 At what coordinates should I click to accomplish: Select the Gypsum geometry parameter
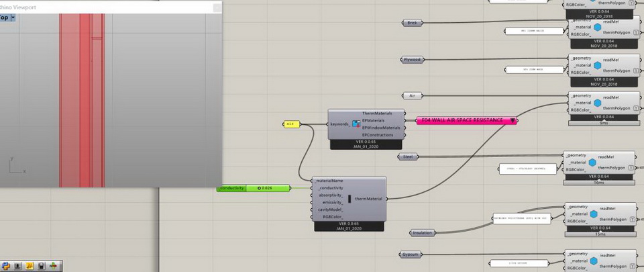(x=412, y=256)
